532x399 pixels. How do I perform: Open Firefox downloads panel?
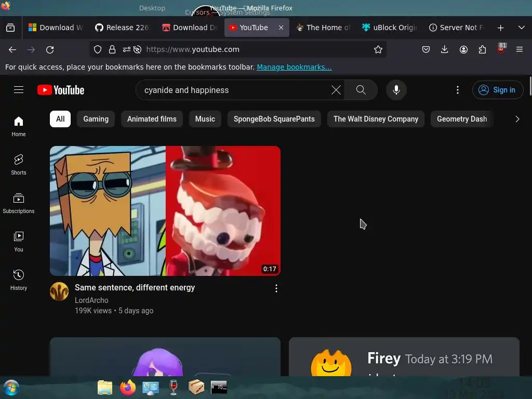click(x=445, y=49)
